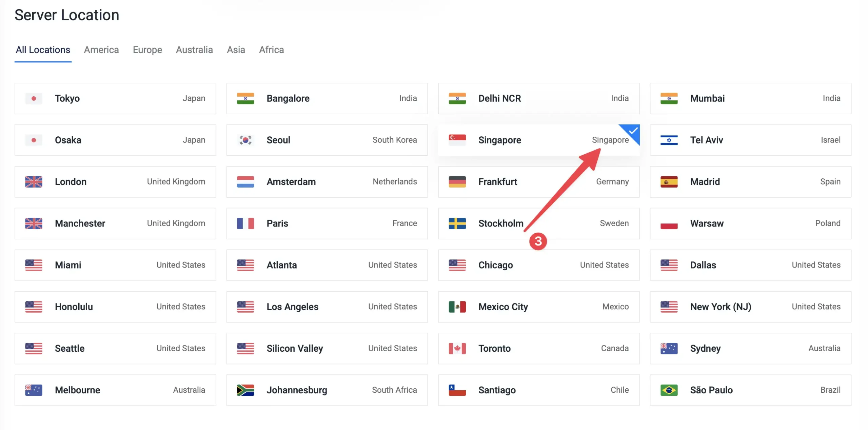This screenshot has width=868, height=430.
Task: Click the Israel flag beside Tel Aviv
Action: click(669, 140)
